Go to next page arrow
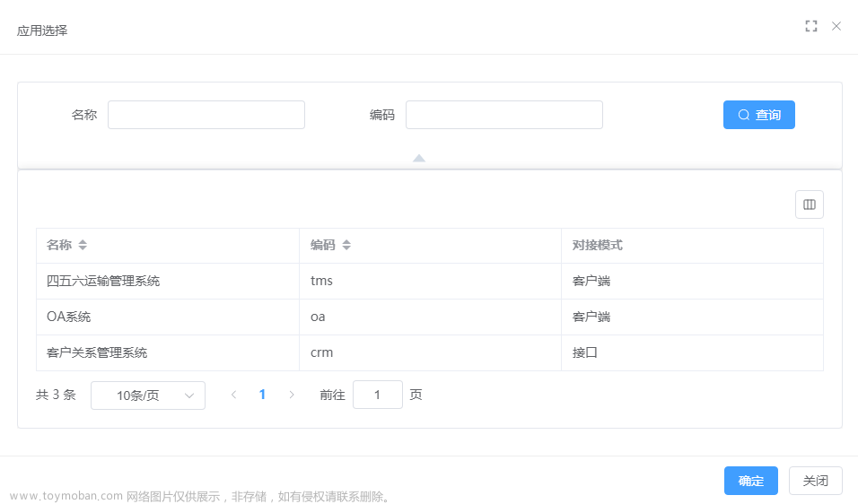 292,395
